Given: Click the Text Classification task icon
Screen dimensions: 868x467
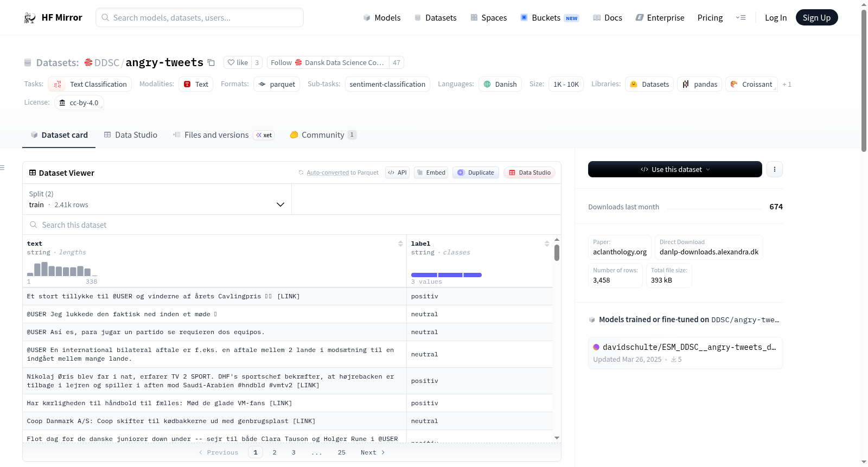Looking at the screenshot, I should pos(58,85).
